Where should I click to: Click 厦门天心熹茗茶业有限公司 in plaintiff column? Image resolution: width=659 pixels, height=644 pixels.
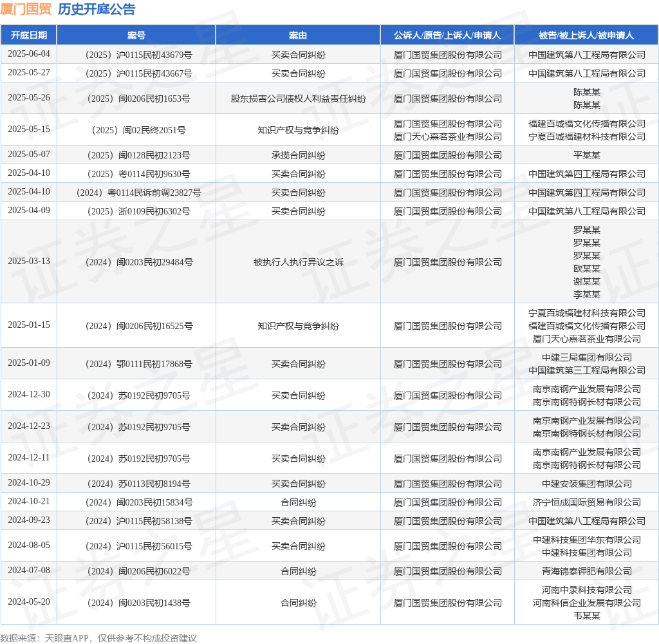click(x=448, y=137)
